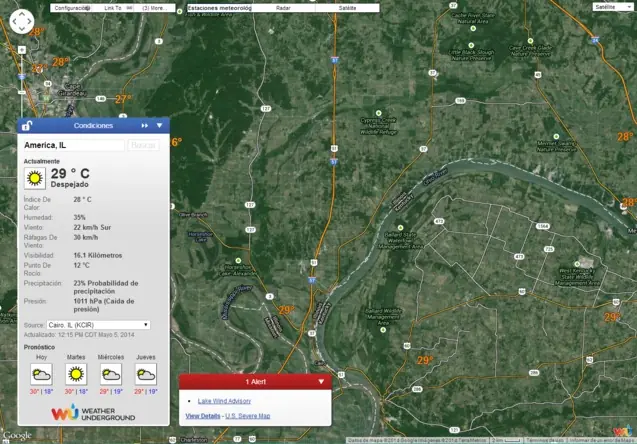Click the fast-forward arrows in Condiciones header
Viewport: 637px width, 444px height.
point(145,126)
